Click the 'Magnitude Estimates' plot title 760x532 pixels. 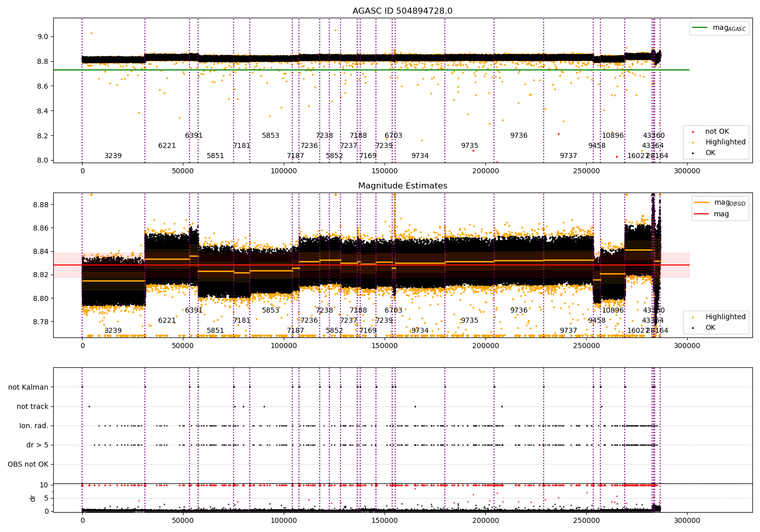pos(402,186)
